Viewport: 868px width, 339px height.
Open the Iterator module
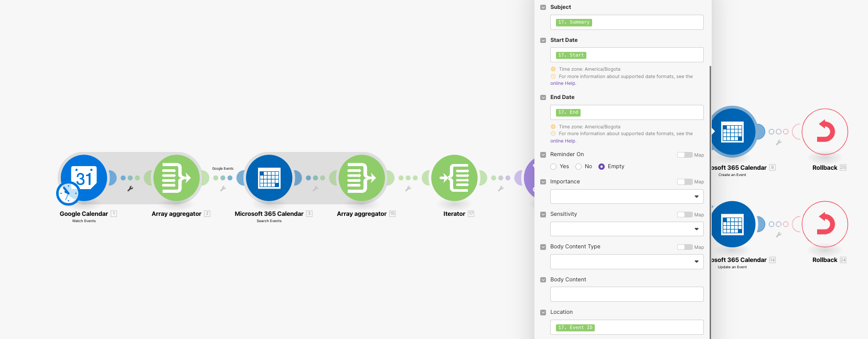pos(455,178)
